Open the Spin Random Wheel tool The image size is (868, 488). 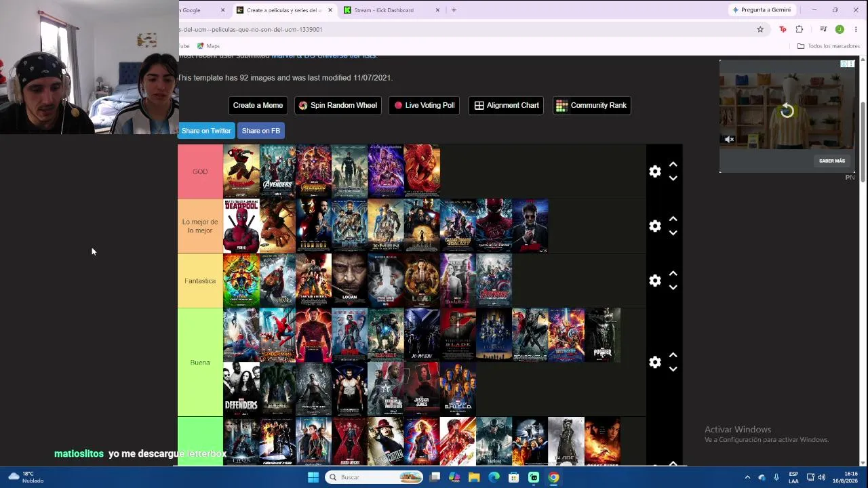pyautogui.click(x=338, y=105)
